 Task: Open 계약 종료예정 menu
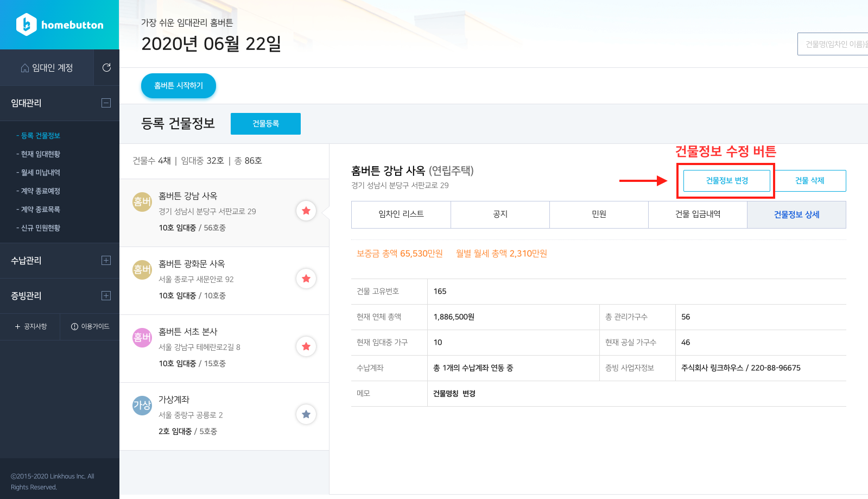pos(39,191)
